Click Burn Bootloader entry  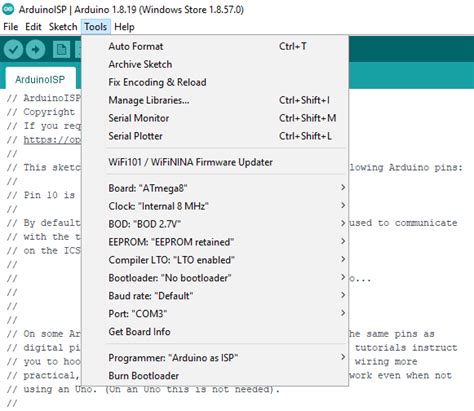(215, 376)
